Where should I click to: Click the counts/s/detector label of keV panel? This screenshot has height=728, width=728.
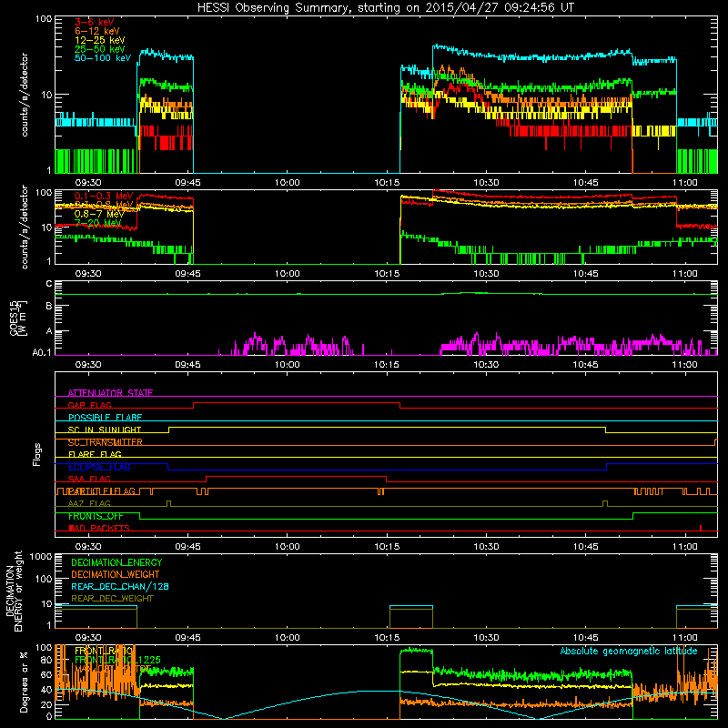click(25, 95)
